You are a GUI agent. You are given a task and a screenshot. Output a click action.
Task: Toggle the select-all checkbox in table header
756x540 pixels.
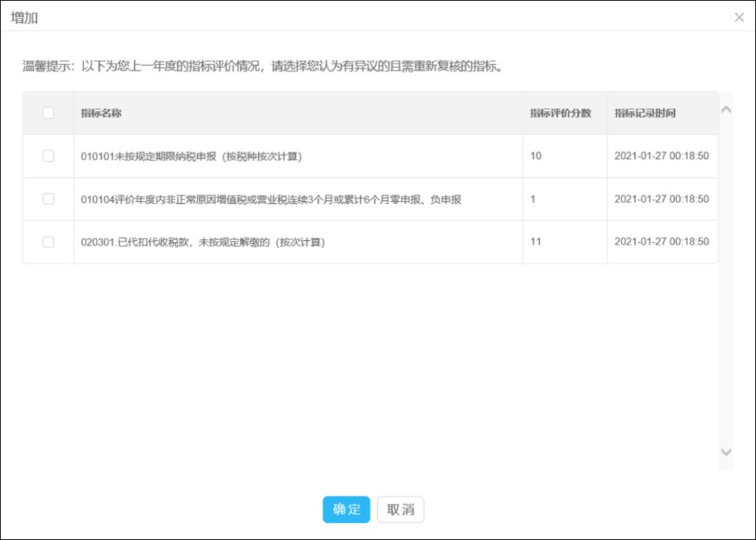48,113
